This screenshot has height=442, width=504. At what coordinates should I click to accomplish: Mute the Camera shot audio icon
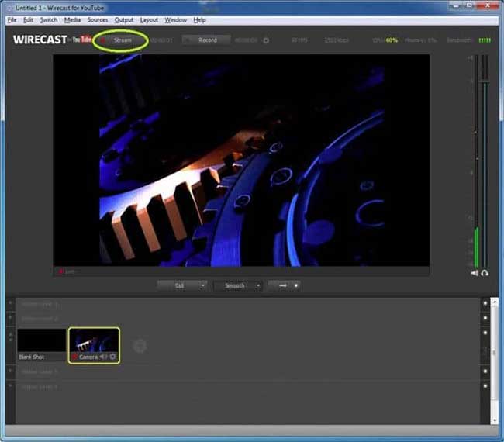(x=104, y=357)
